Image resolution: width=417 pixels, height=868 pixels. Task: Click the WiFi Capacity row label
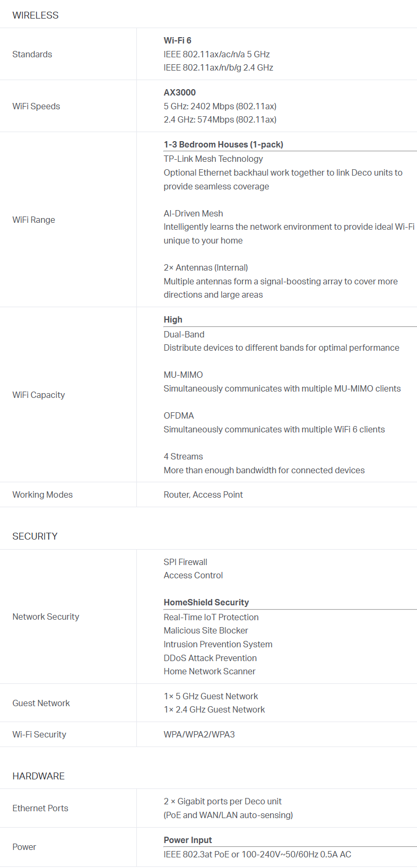coord(39,395)
